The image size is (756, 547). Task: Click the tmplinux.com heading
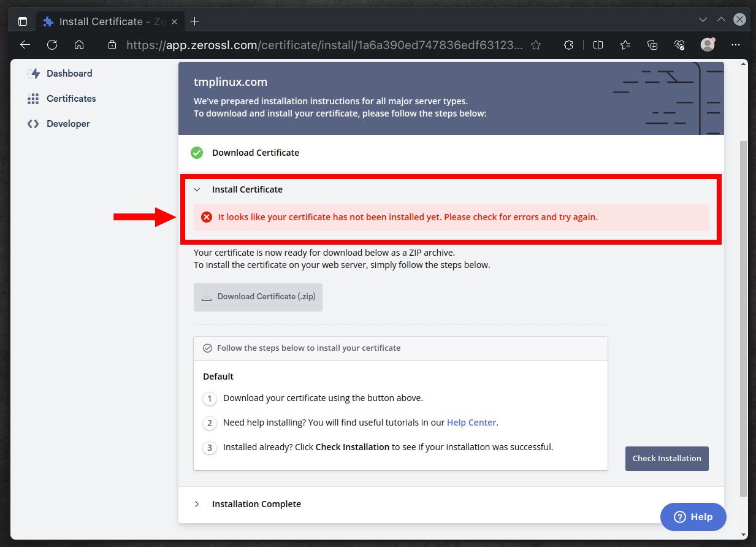231,82
